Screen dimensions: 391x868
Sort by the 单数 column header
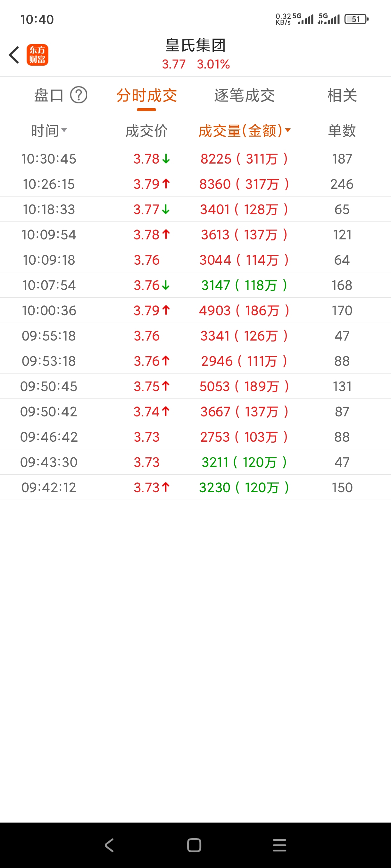342,131
